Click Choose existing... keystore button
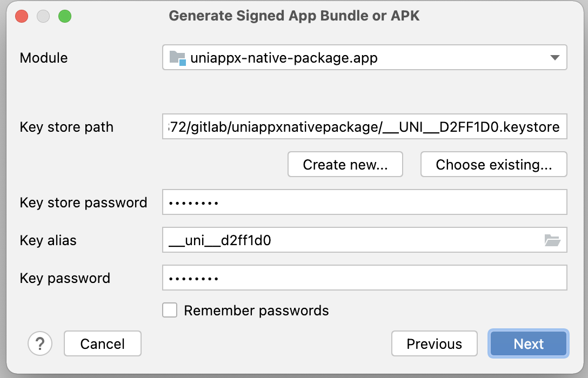 pos(493,164)
